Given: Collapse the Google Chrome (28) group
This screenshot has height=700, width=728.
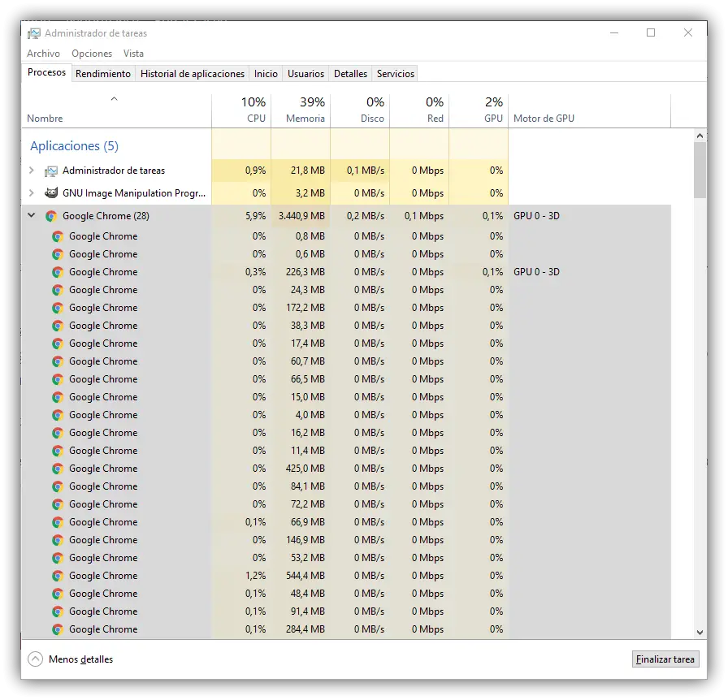Looking at the screenshot, I should [32, 215].
